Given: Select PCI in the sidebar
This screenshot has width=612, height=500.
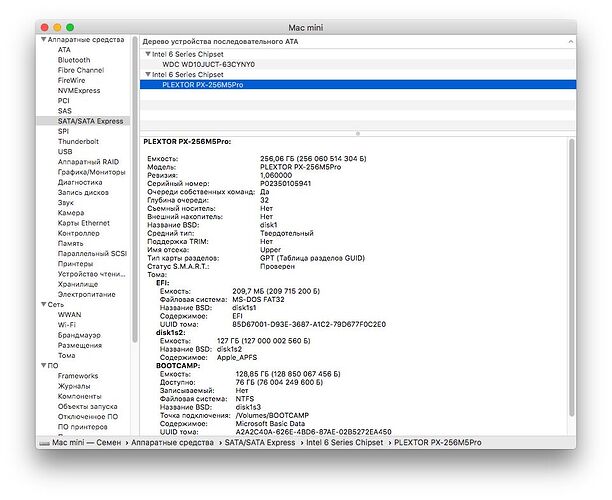Looking at the screenshot, I should pos(64,100).
